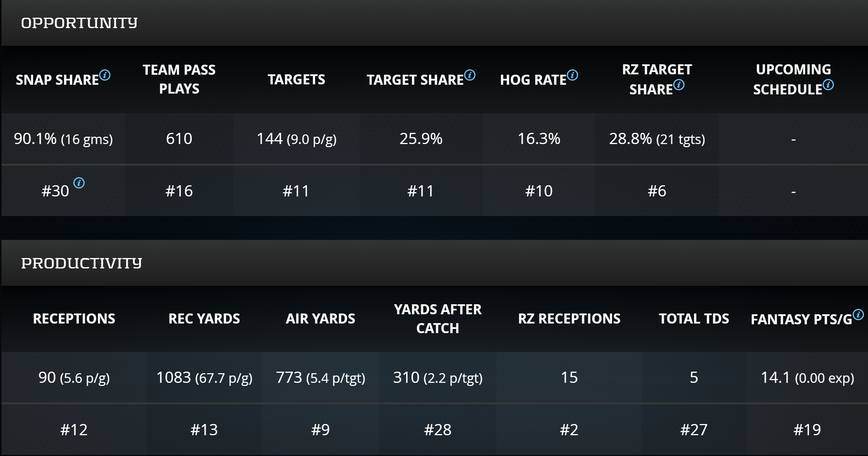Image resolution: width=868 pixels, height=456 pixels.
Task: Click the RZ Receptions column header
Action: tap(569, 319)
